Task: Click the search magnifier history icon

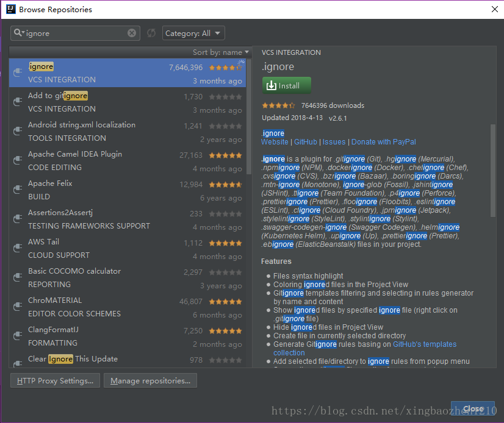Action: (x=19, y=32)
